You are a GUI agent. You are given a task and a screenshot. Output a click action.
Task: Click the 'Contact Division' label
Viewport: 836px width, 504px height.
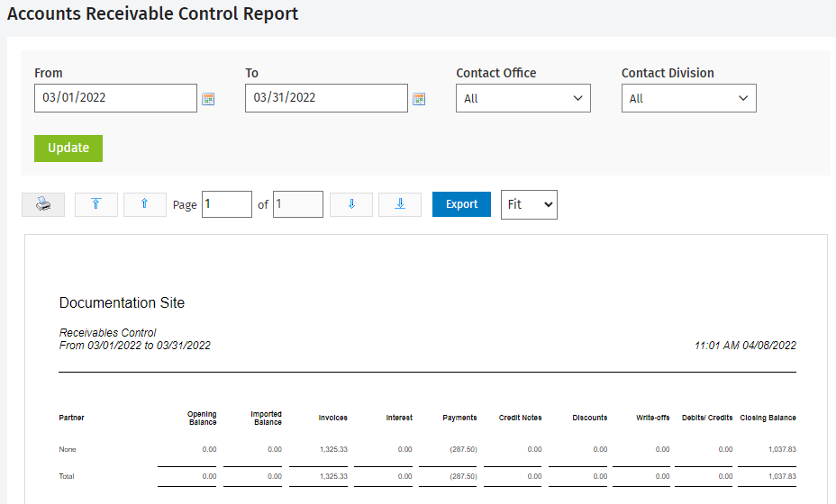[x=668, y=73]
